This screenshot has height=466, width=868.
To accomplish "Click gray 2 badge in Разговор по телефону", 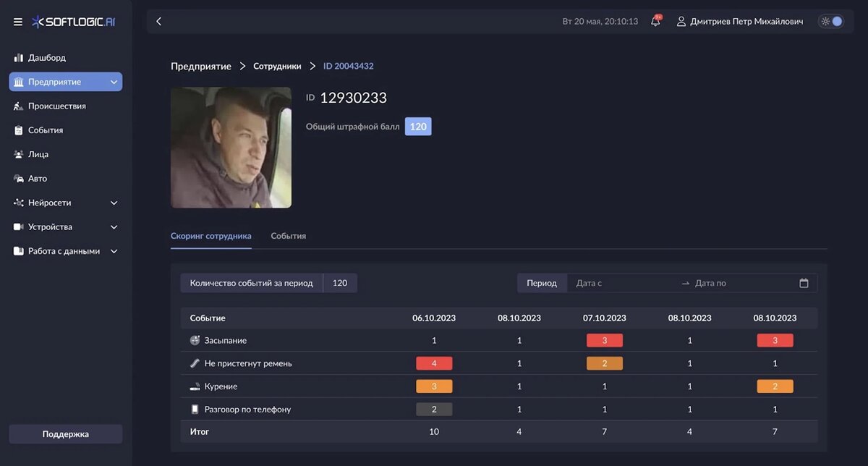I will click(x=434, y=410).
